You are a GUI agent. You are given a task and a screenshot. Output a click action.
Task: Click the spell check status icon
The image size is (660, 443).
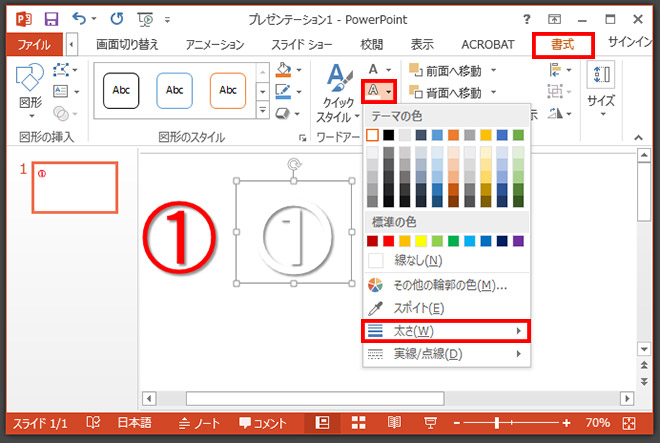click(x=93, y=422)
